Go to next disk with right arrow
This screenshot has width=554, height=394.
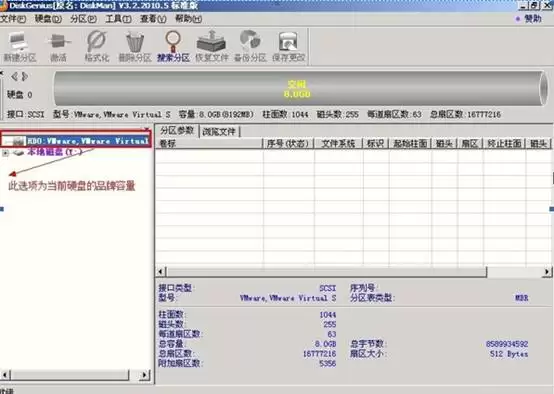pyautogui.click(x=25, y=76)
